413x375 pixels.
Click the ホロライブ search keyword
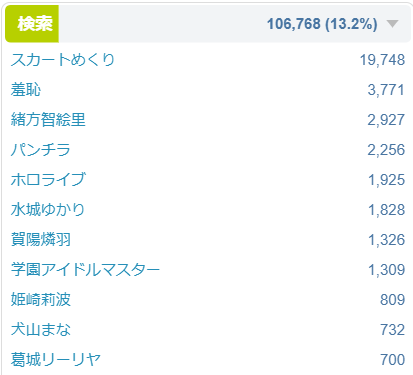click(48, 180)
